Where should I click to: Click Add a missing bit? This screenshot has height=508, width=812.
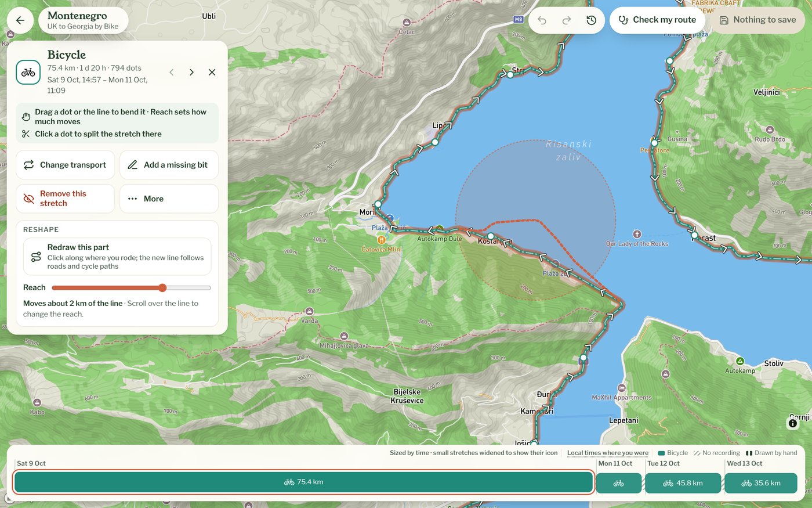169,165
